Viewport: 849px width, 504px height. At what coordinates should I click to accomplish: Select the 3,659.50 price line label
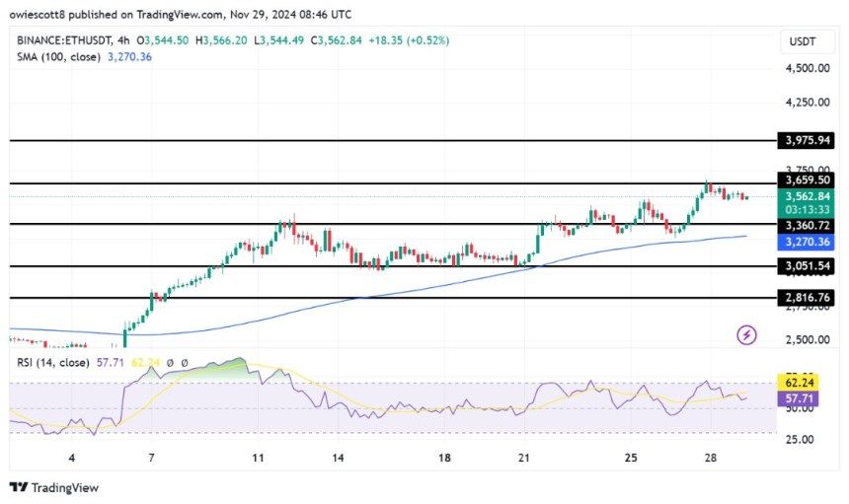click(x=807, y=180)
